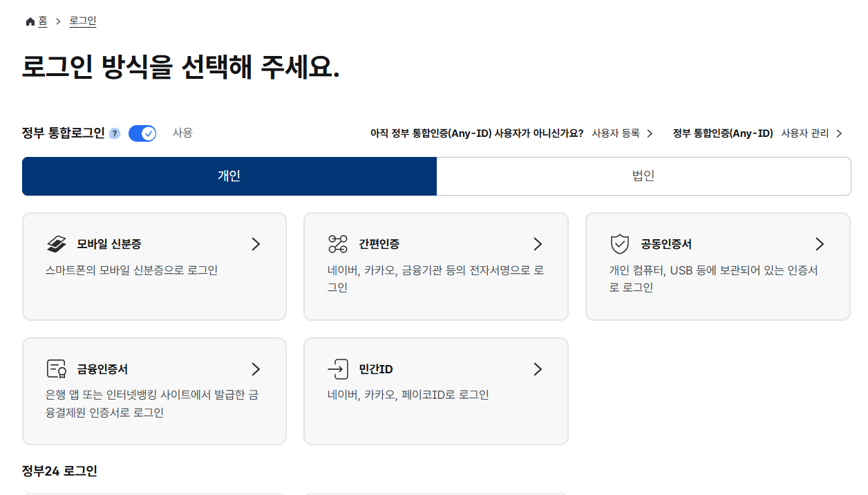This screenshot has width=868, height=495.
Task: Open the 사용자 등록 link
Action: (x=616, y=133)
